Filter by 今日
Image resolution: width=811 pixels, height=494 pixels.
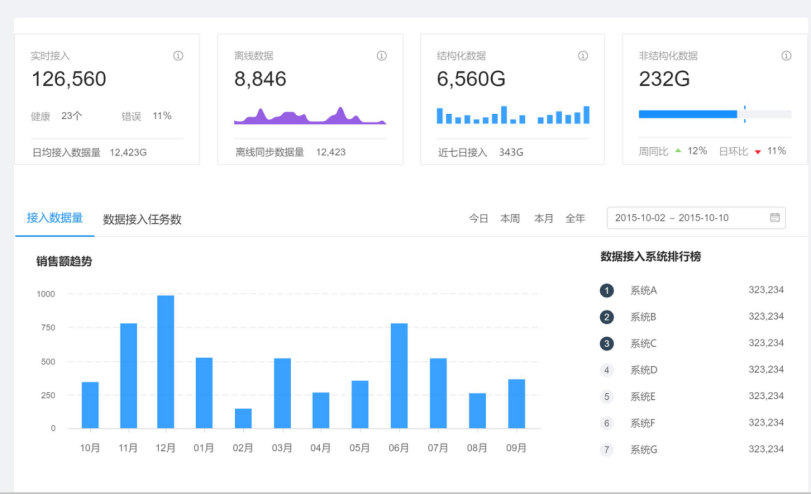(478, 219)
